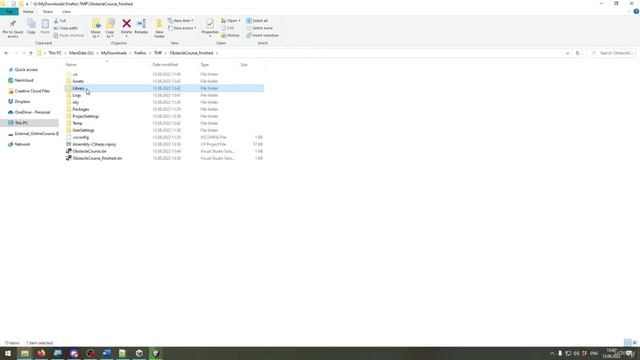Open the File ribbon tab
This screenshot has width=640, height=360.
(9, 11)
